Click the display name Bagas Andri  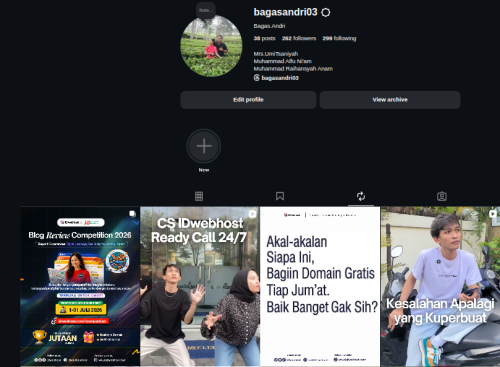(269, 26)
